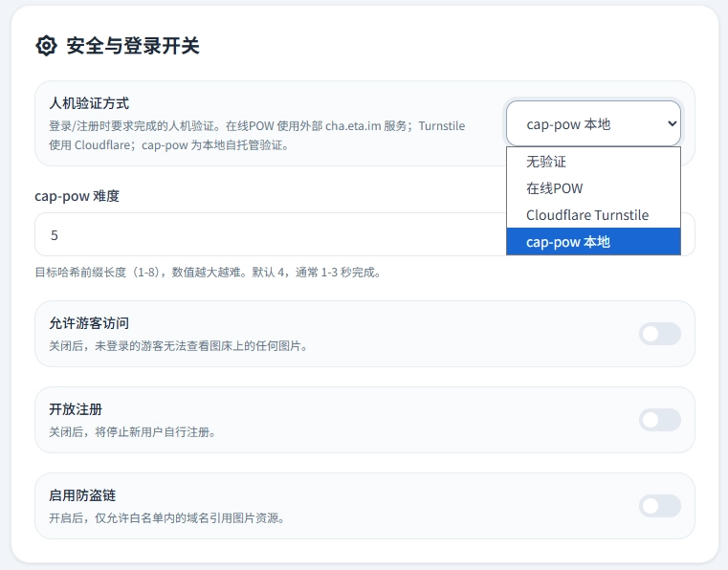Click the 允许游客访问 title text

tap(89, 323)
